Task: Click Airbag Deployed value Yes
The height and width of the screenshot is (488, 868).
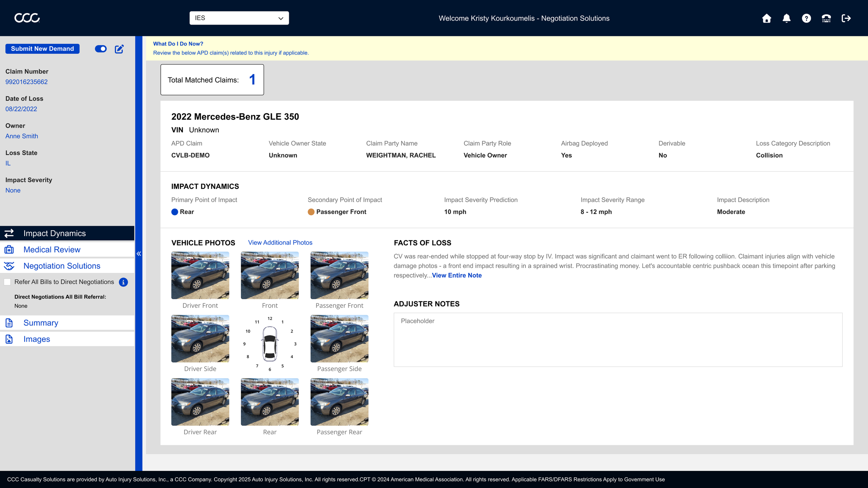Action: pos(566,155)
